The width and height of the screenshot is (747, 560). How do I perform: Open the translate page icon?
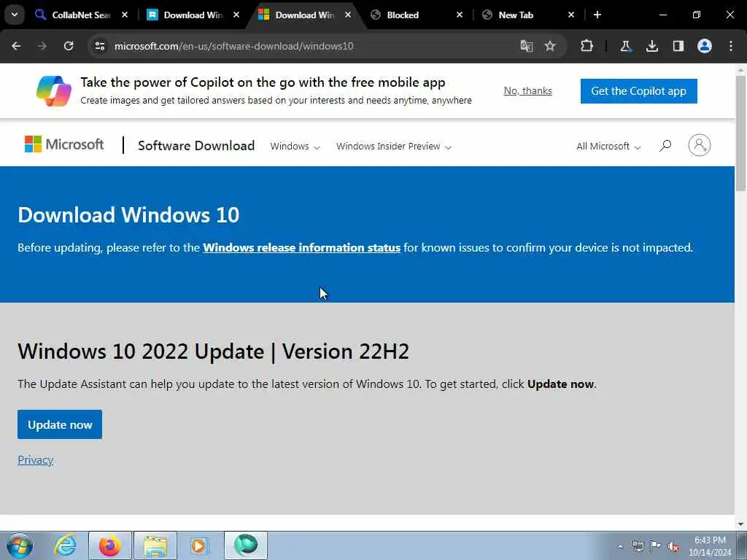(527, 46)
